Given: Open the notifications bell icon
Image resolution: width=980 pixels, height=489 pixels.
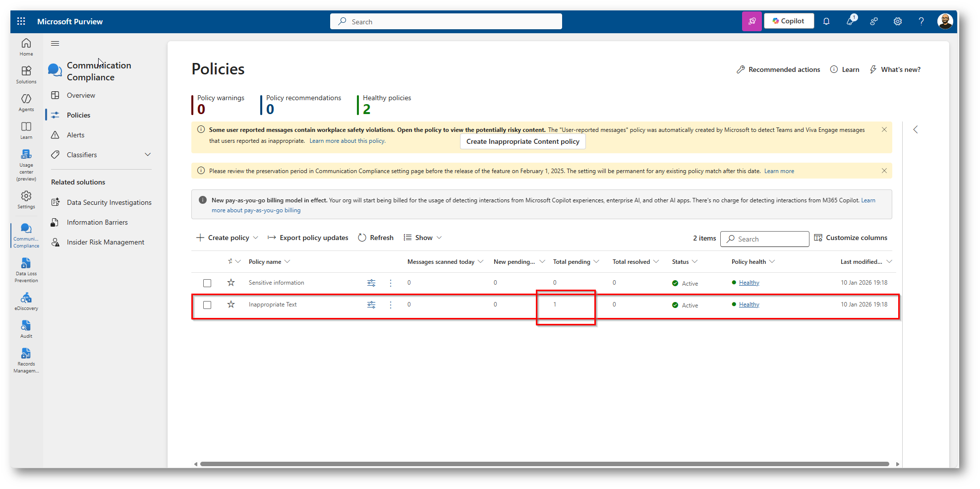Looking at the screenshot, I should coord(826,21).
